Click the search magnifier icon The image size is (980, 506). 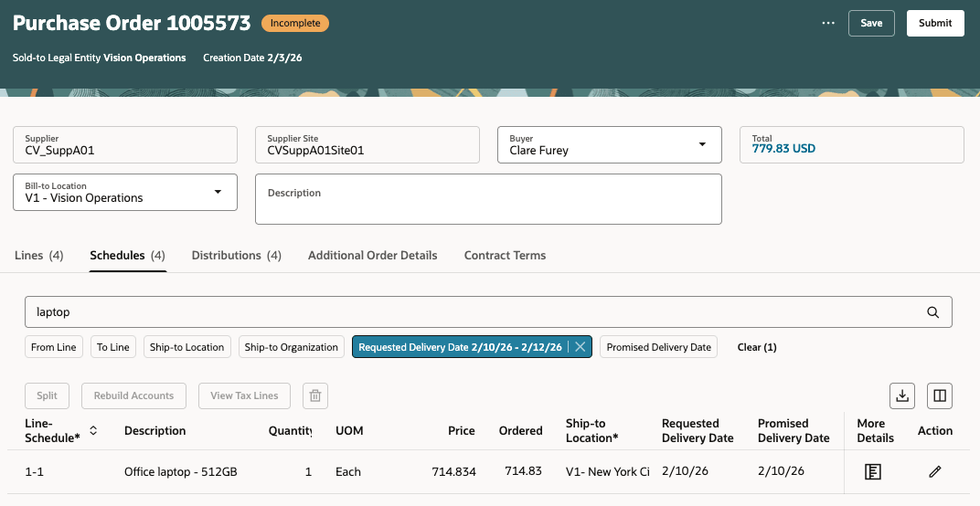[x=932, y=312]
